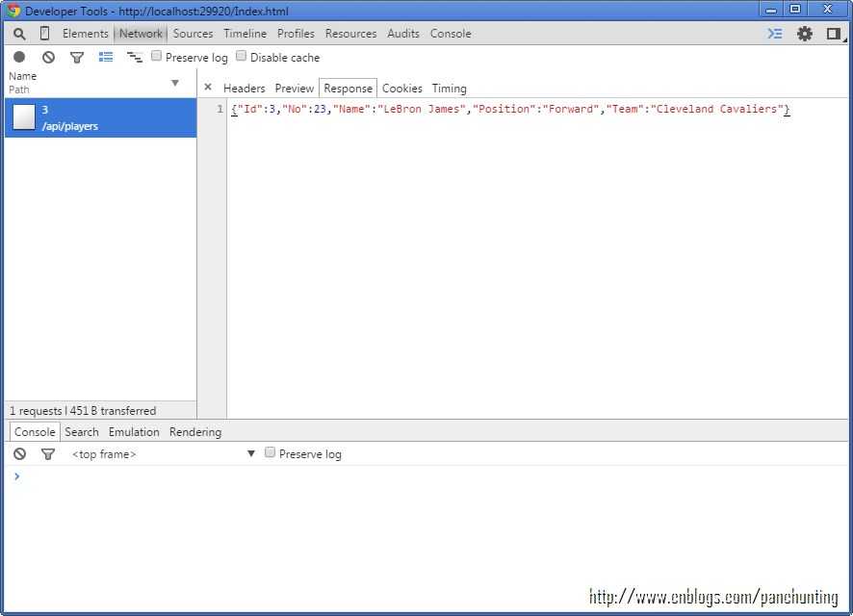
Task: Clear the console drawer log
Action: point(19,453)
